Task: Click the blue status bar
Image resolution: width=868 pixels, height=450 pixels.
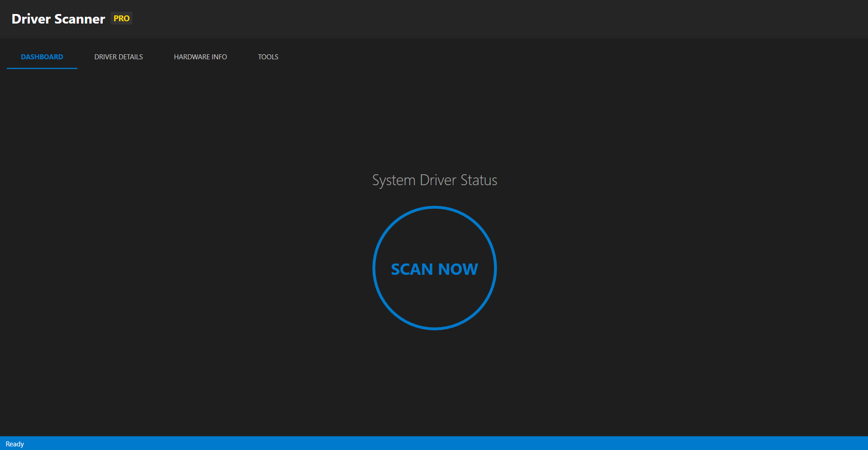Action: [434, 444]
